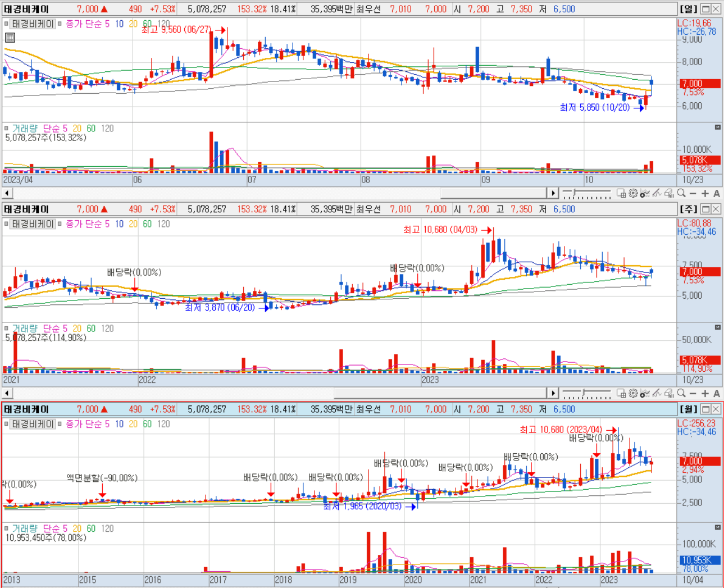This screenshot has width=724, height=588.
Task: Toggle the square marker before 종가 단순 in monthly chart
Action: point(60,424)
